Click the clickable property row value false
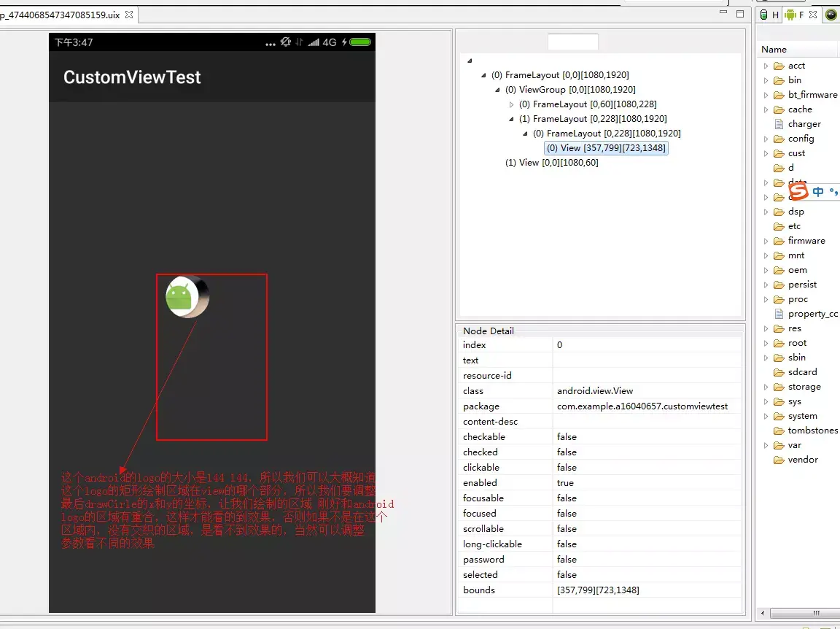 tap(567, 468)
